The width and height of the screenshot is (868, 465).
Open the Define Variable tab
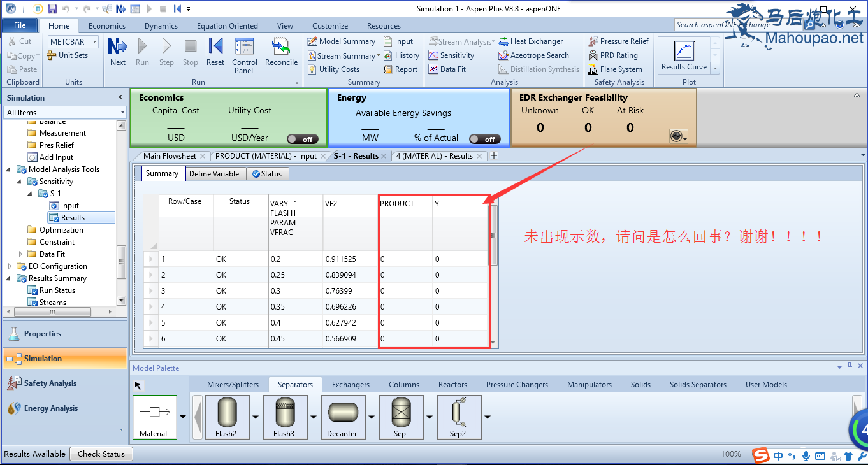pyautogui.click(x=214, y=173)
